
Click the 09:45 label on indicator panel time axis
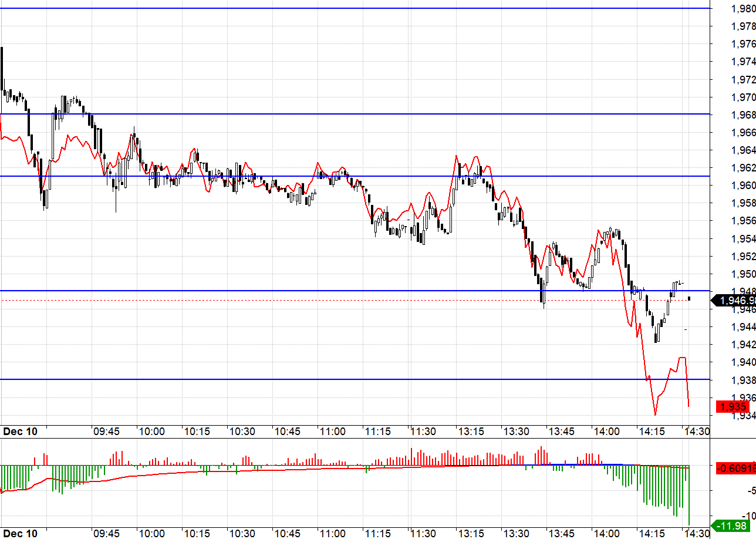click(106, 534)
